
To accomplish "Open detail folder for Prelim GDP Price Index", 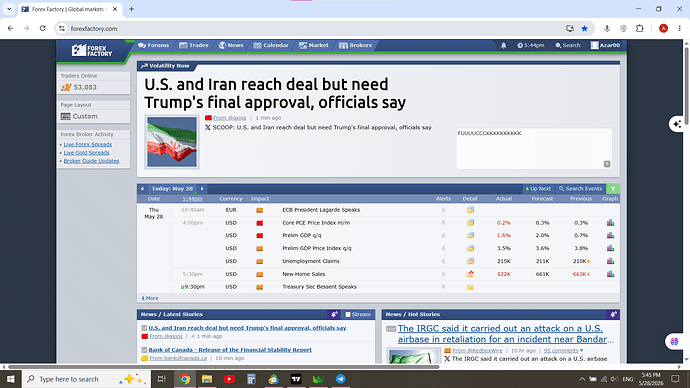I will (x=470, y=248).
